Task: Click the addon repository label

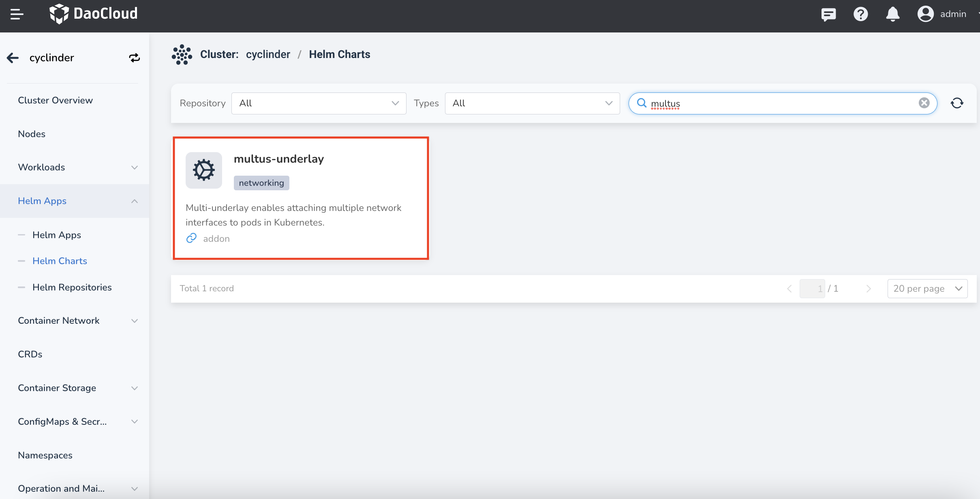Action: tap(216, 239)
